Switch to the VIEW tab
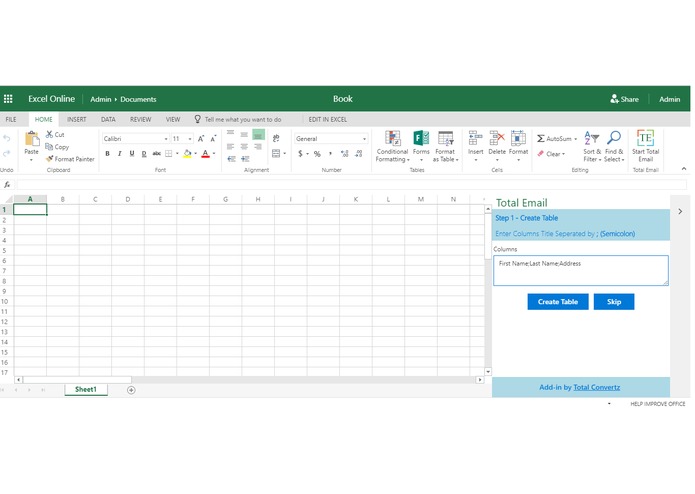 (x=173, y=119)
